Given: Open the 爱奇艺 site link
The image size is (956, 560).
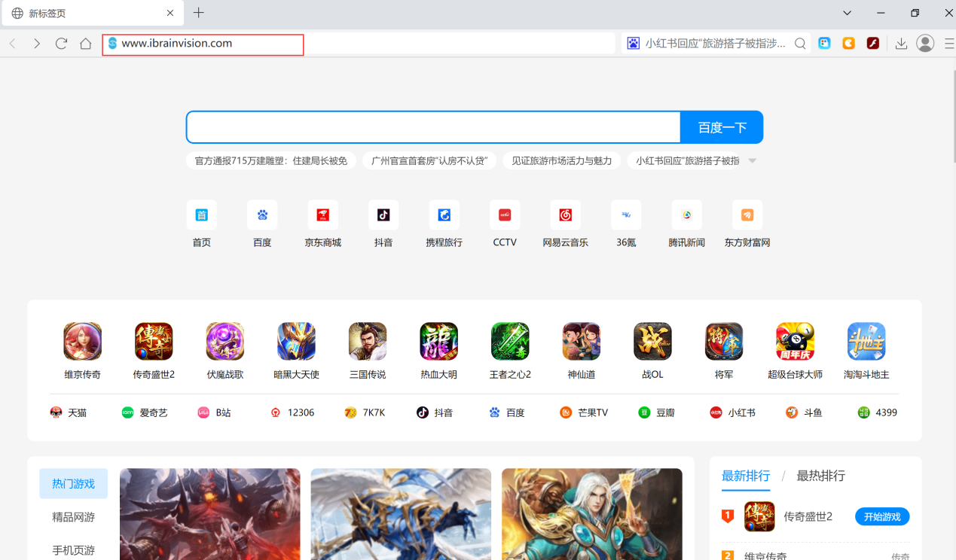Looking at the screenshot, I should coord(145,412).
